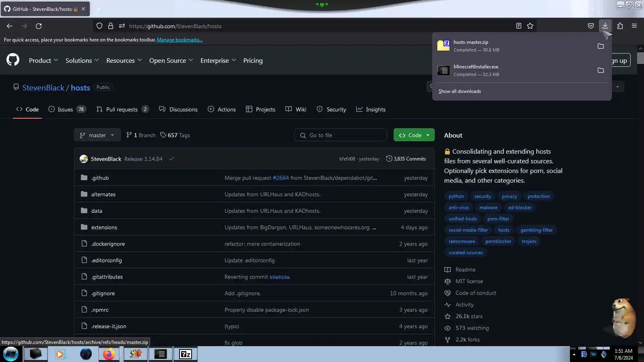Screen dimensions: 644x362
Task: Open the .dockerignore file
Action: (x=108, y=244)
